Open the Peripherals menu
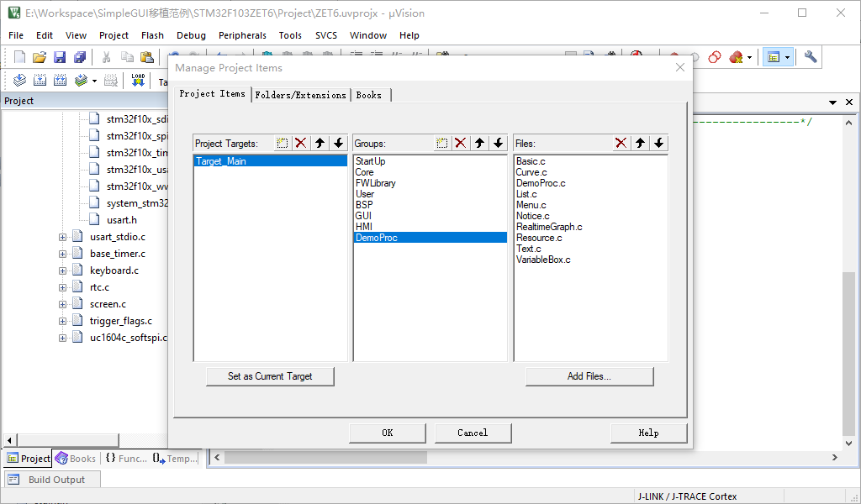This screenshot has height=504, width=861. tap(242, 35)
